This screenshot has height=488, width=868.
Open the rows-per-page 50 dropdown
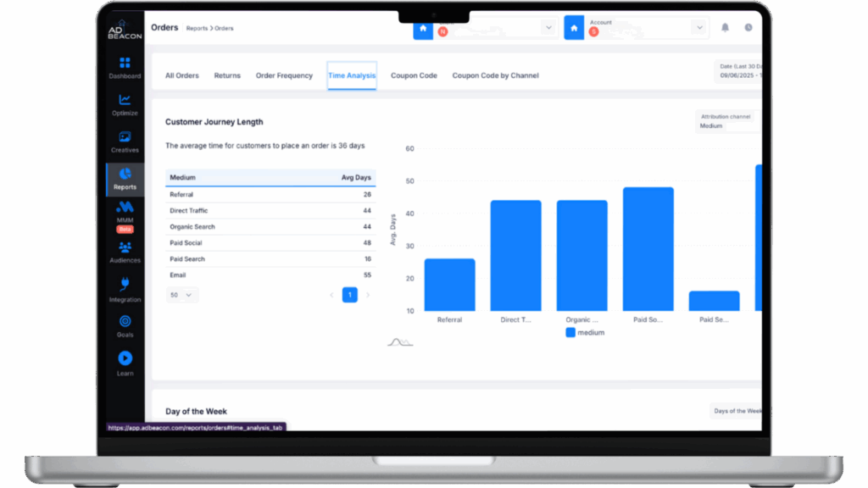181,295
